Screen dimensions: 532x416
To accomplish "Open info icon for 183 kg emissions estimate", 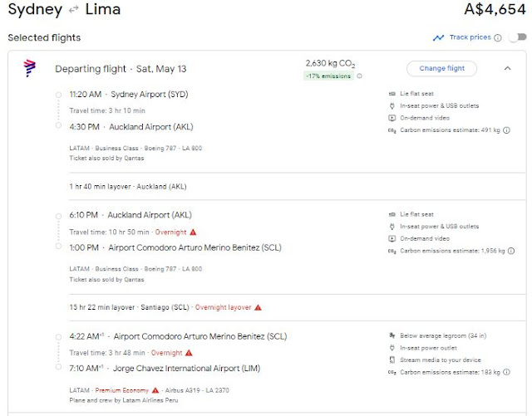I will 506,372.
